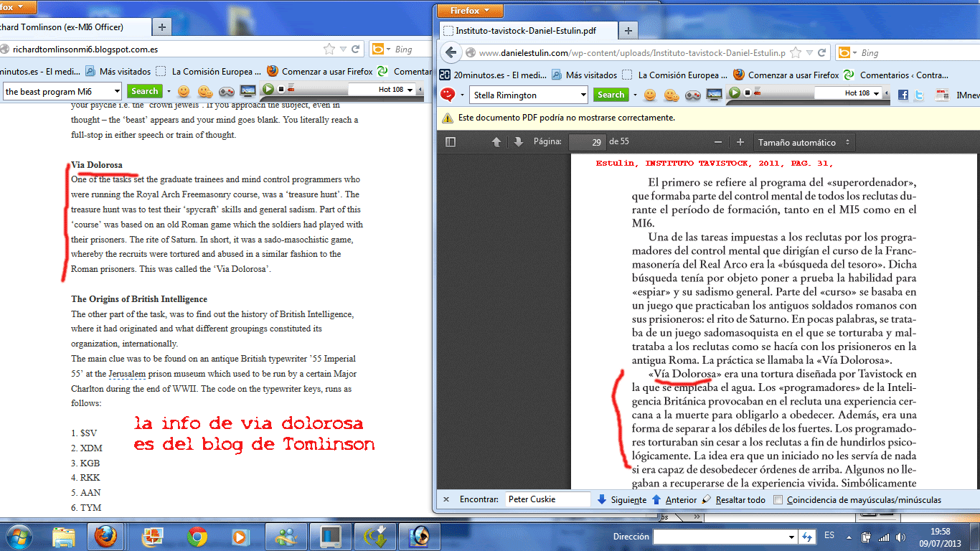This screenshot has height=551, width=980.
Task: Stop the radio in the blog window toolbar
Action: pos(281,90)
